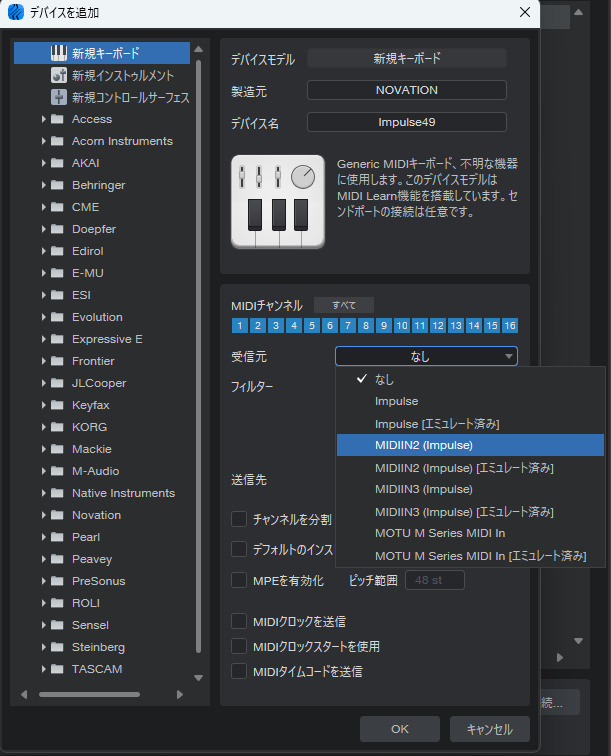Expand the AKAI vendor folder

[44, 163]
